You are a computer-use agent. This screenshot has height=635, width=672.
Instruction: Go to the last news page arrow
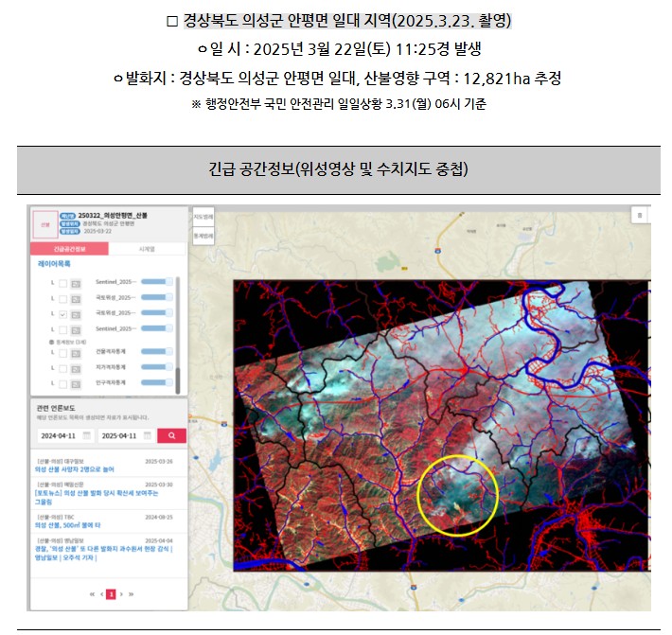[x=131, y=594]
